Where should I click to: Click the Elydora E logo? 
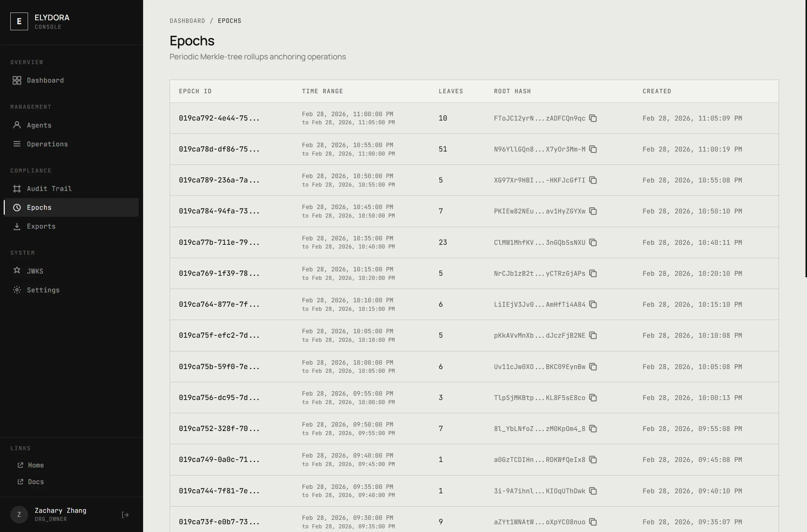(x=19, y=21)
